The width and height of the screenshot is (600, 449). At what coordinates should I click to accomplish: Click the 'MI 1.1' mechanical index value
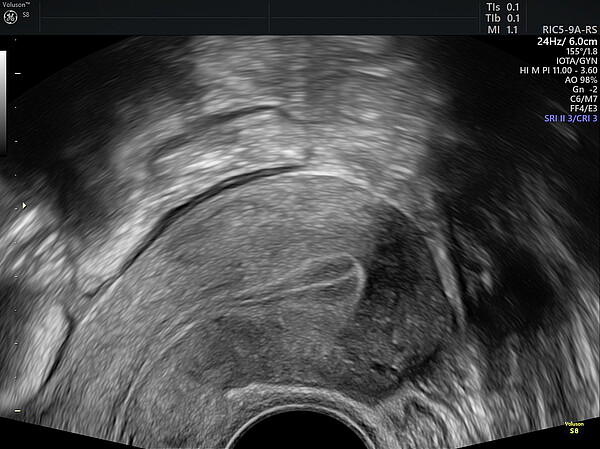pyautogui.click(x=503, y=30)
